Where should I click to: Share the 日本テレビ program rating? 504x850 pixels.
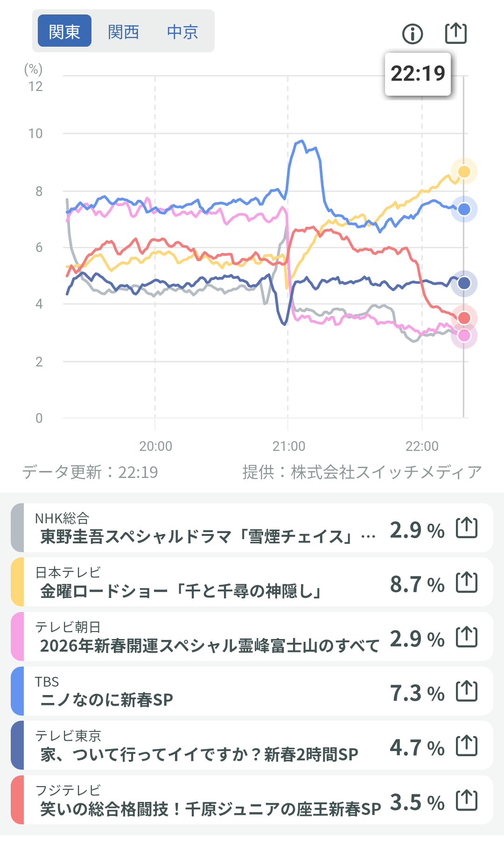coord(466,582)
